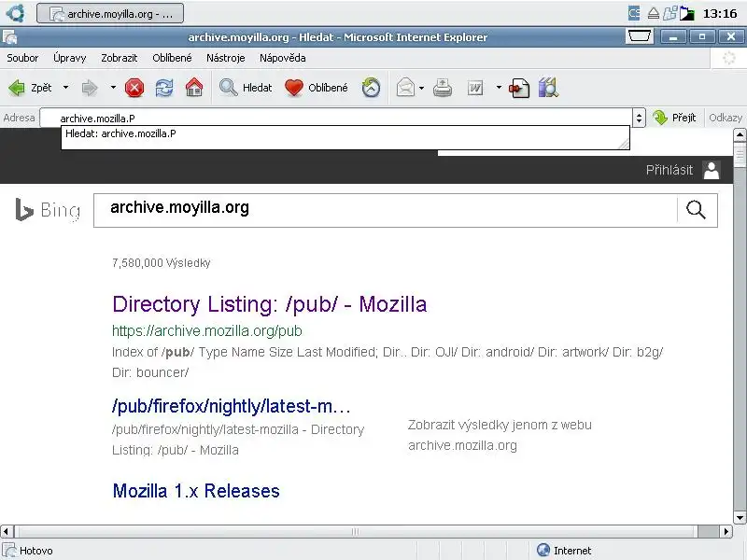Open /pub/firefox/nightly/latest-m… result link
The image size is (747, 560).
point(232,406)
